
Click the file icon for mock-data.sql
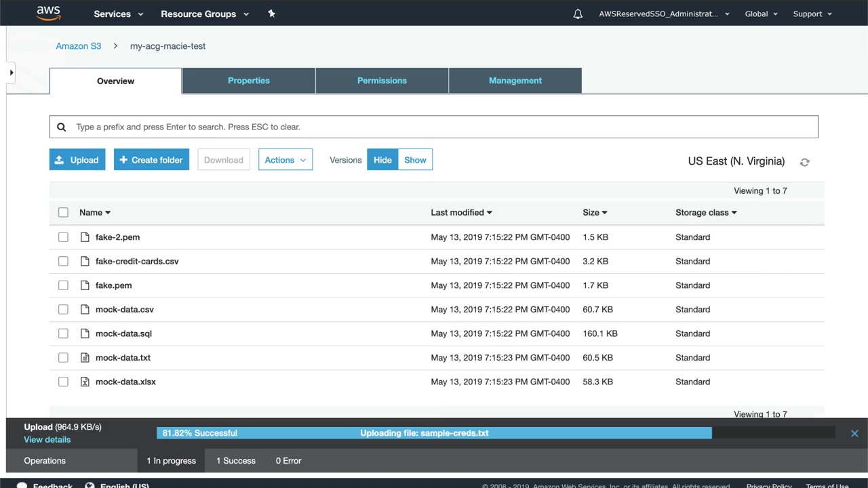(x=85, y=333)
